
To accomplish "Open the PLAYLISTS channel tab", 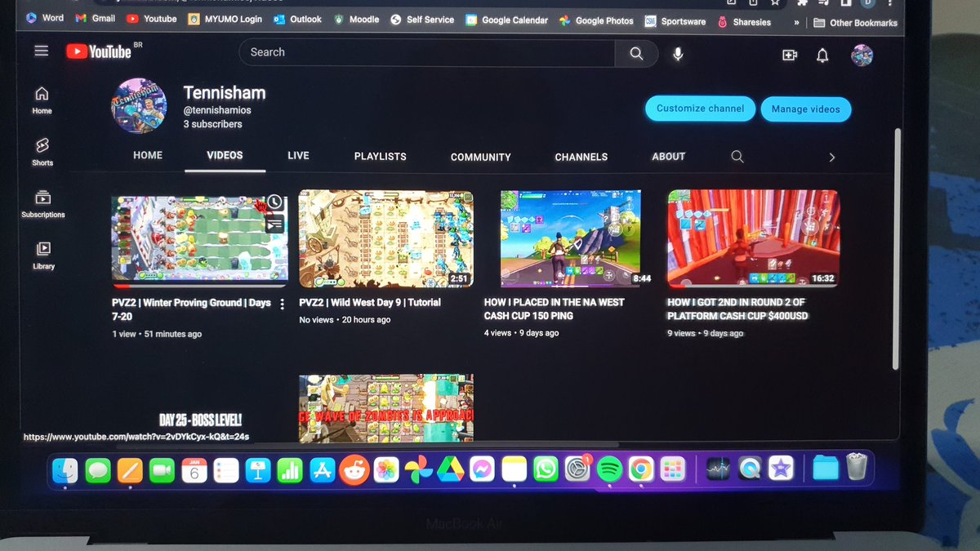I will click(x=380, y=156).
